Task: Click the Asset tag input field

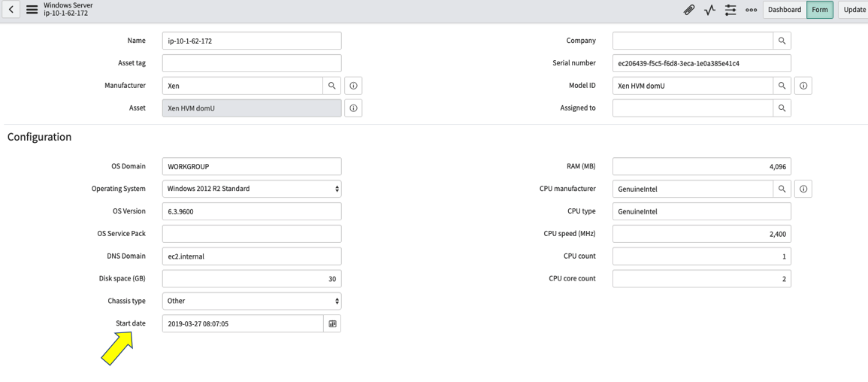Action: (252, 63)
